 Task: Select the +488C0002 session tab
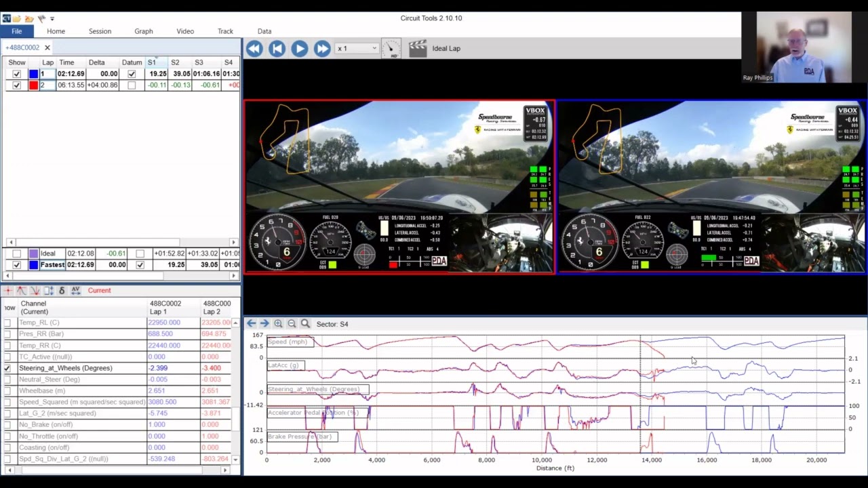(22, 47)
